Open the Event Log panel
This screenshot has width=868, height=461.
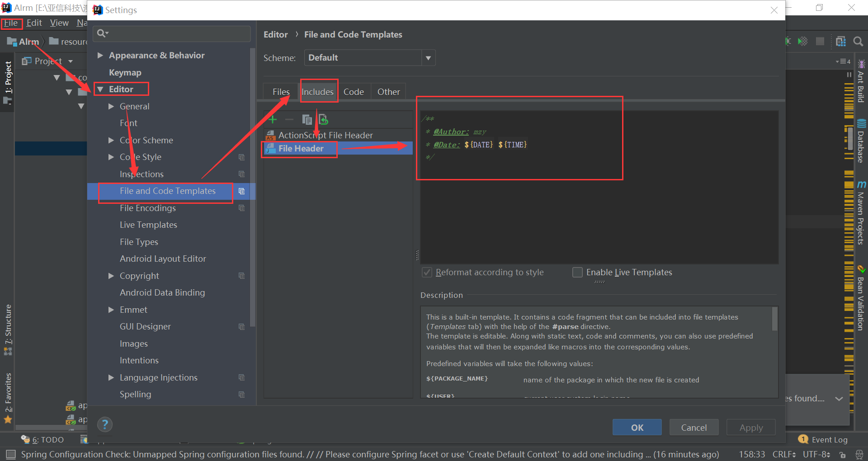point(823,440)
